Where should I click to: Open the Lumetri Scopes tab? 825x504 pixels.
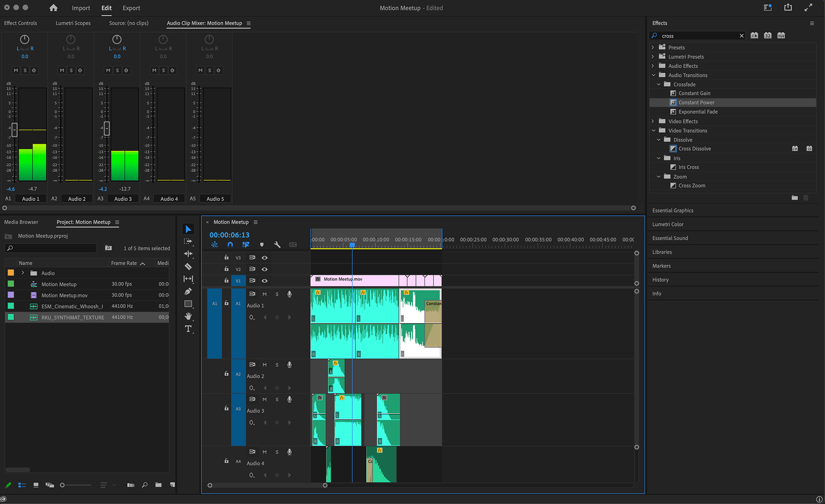coord(73,23)
